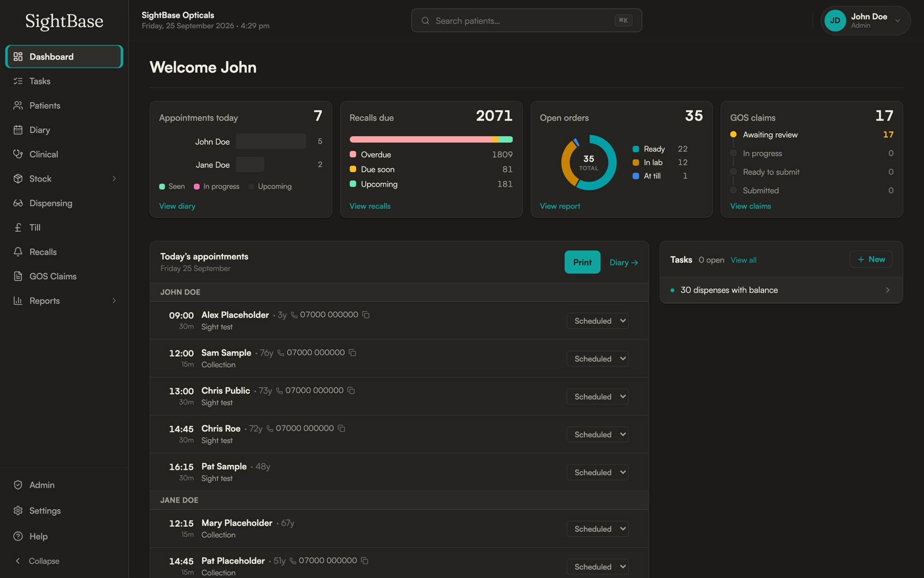Click the Settings gear icon
924x578 pixels.
pos(18,510)
